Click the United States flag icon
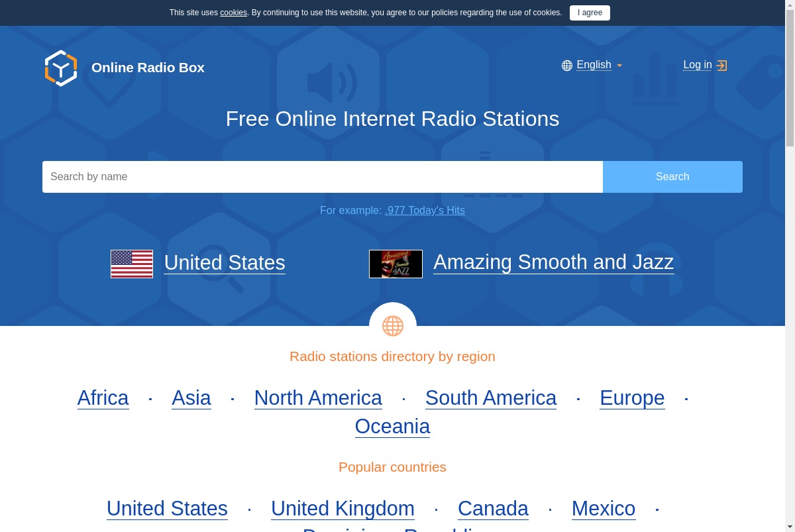The height and width of the screenshot is (532, 795). [132, 264]
